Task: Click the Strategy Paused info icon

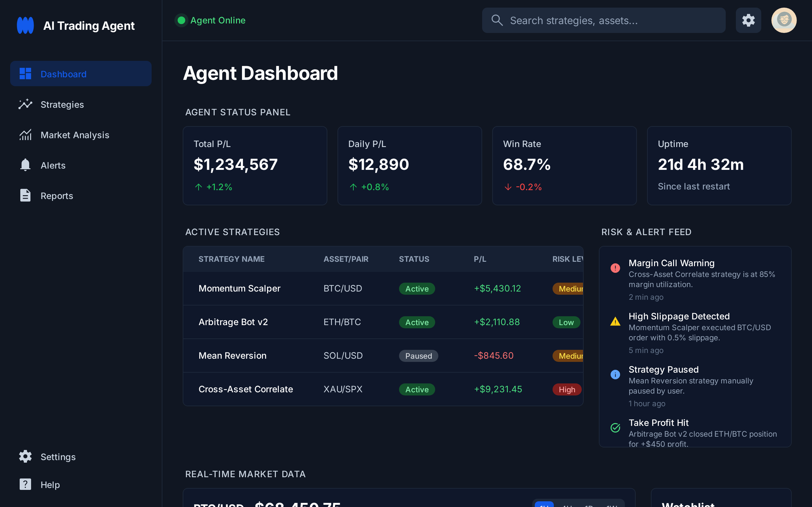Action: click(615, 374)
